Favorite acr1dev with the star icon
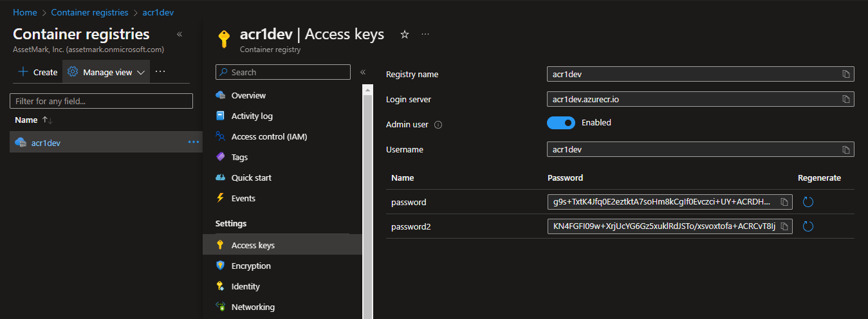 tap(405, 34)
